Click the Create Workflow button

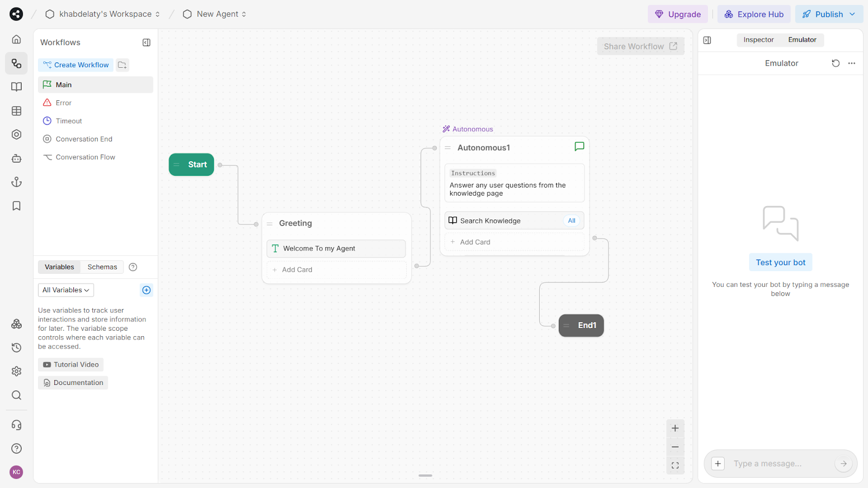click(76, 65)
